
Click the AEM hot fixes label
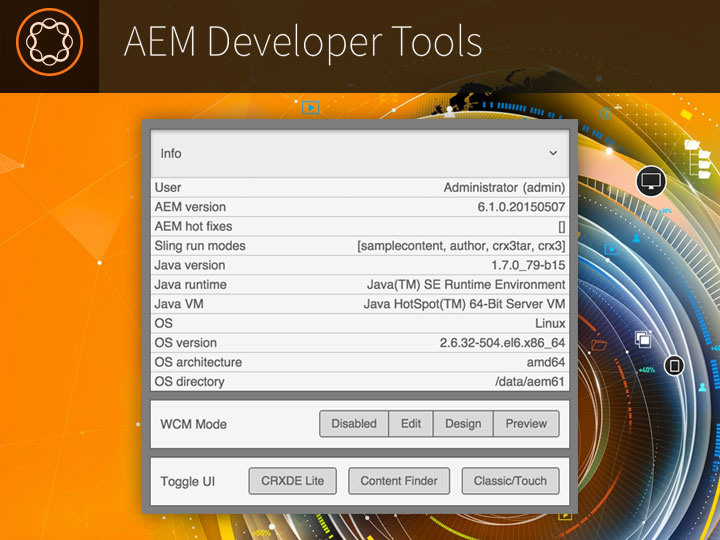193,226
